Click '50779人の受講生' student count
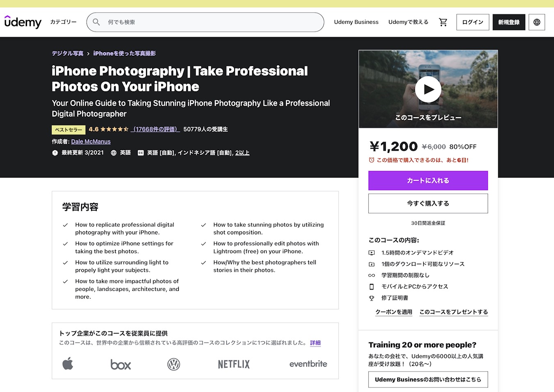The height and width of the screenshot is (392, 554). tap(205, 129)
